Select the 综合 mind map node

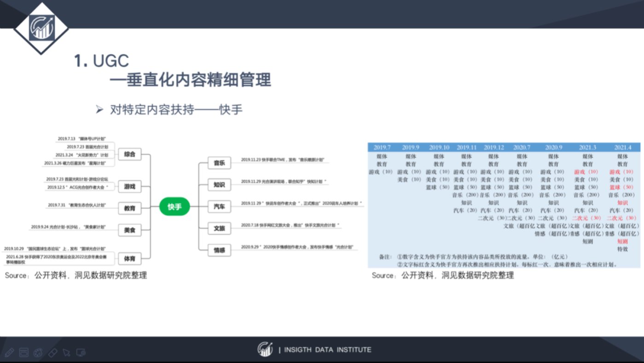(x=129, y=155)
